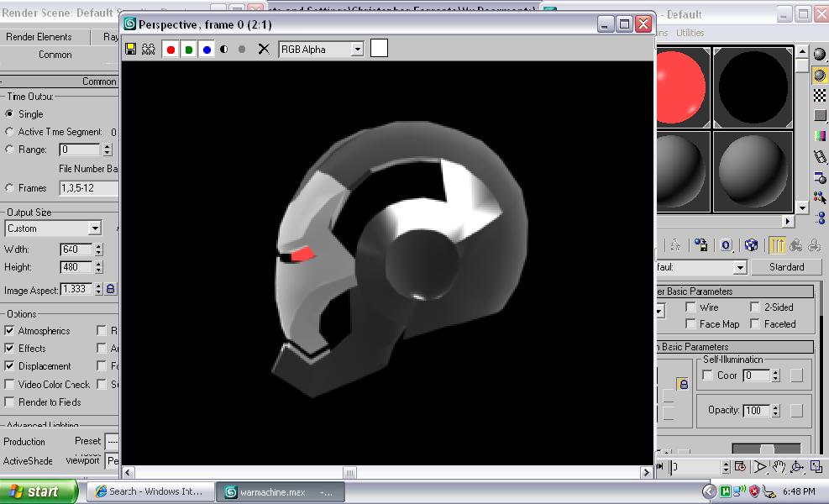The image size is (829, 504).
Task: Clear the rendered image with X
Action: click(x=263, y=50)
